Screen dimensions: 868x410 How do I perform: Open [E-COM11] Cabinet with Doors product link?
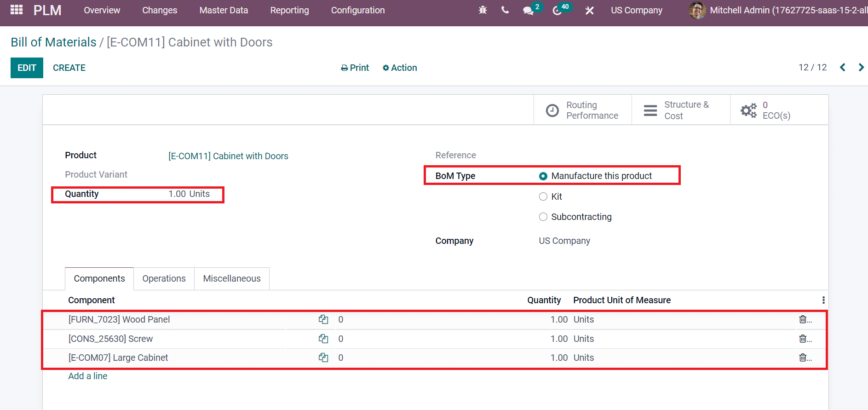[228, 156]
